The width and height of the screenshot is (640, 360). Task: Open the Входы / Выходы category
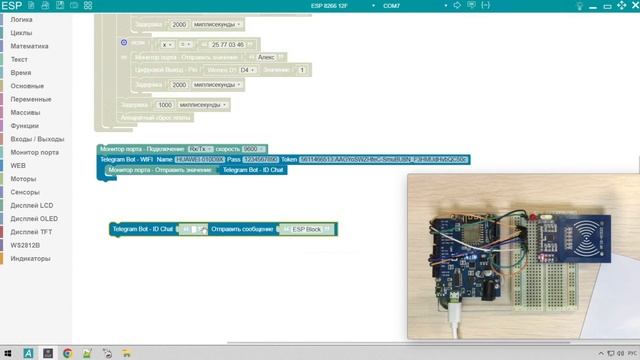coord(37,139)
